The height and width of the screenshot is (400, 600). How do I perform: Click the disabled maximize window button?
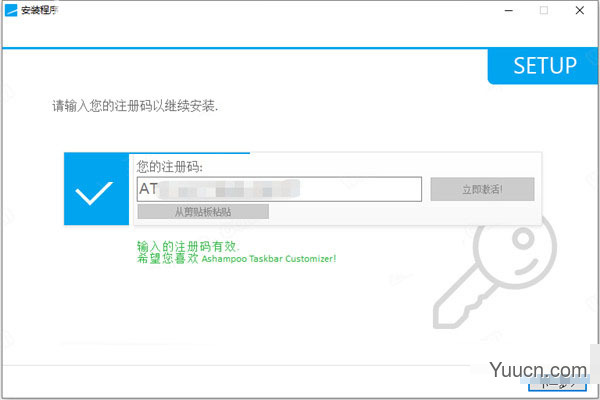[x=544, y=10]
